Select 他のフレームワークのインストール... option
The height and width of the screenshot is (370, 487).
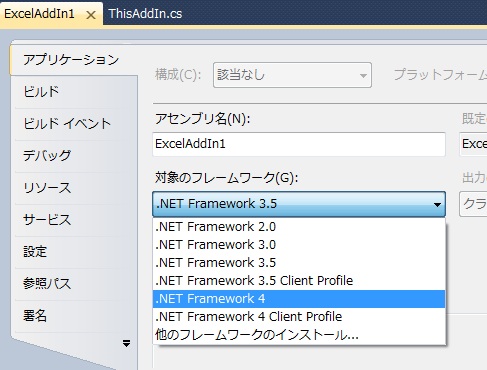point(299,335)
